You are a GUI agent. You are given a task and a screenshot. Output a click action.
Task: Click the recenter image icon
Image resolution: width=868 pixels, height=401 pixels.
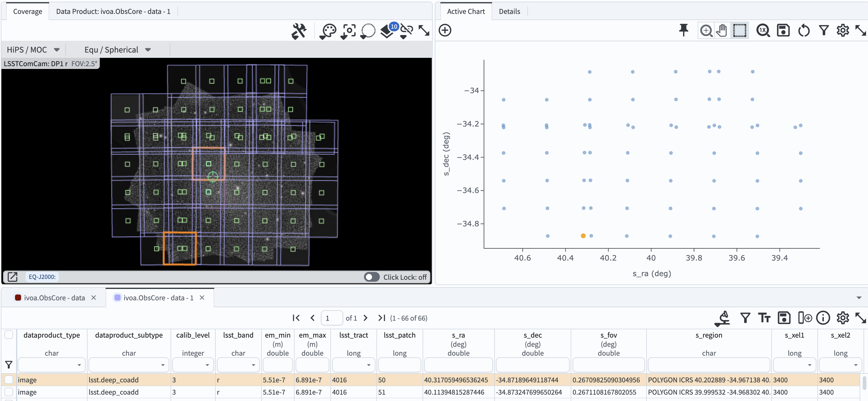[x=348, y=31]
